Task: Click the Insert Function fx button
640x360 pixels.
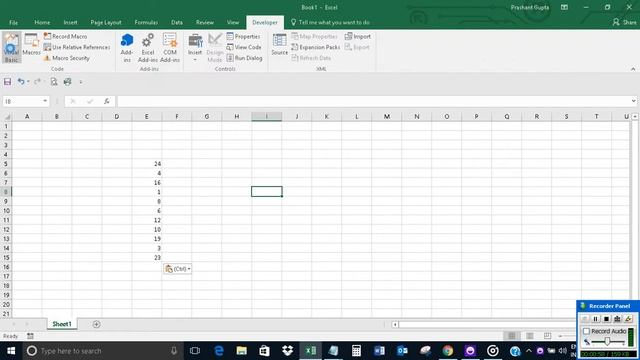Action: 107,101
